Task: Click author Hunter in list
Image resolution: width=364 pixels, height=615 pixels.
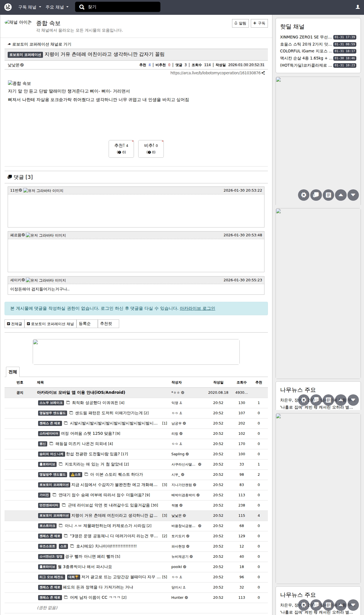Action: pyautogui.click(x=177, y=597)
